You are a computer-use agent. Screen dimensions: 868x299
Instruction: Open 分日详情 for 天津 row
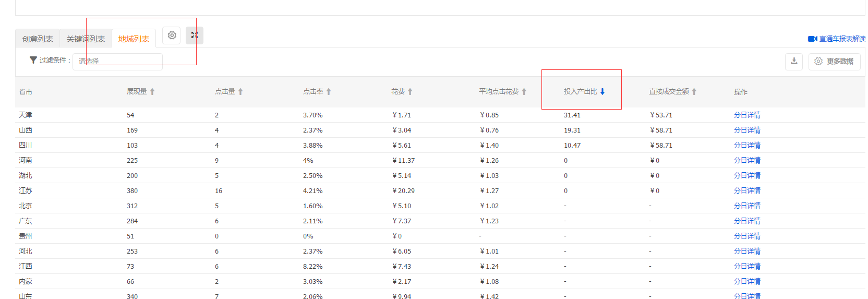click(x=747, y=115)
